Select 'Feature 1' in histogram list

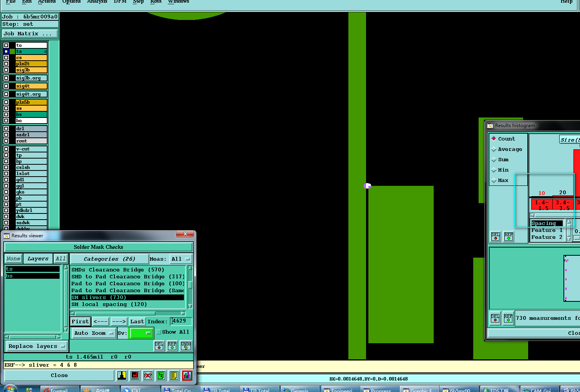tap(547, 230)
